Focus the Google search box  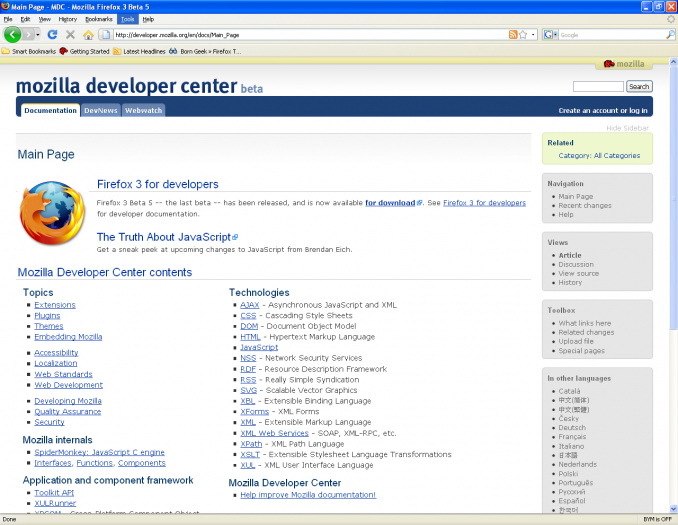612,35
